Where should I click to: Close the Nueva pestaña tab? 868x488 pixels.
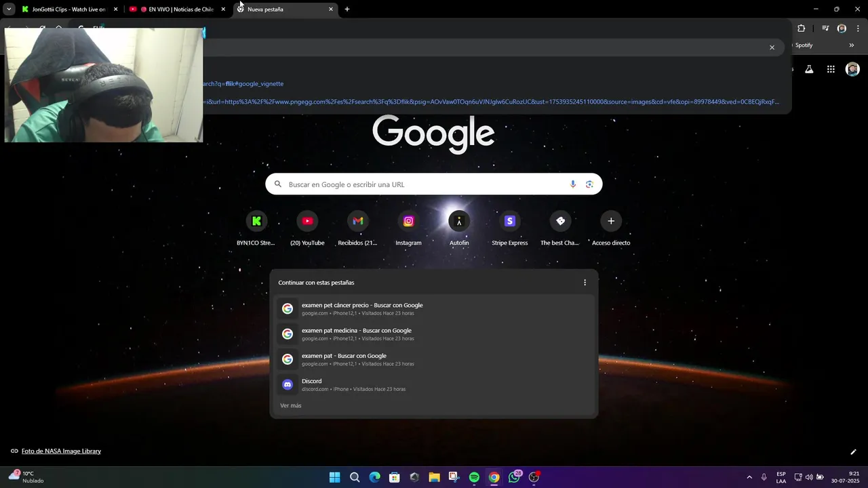pyautogui.click(x=331, y=9)
